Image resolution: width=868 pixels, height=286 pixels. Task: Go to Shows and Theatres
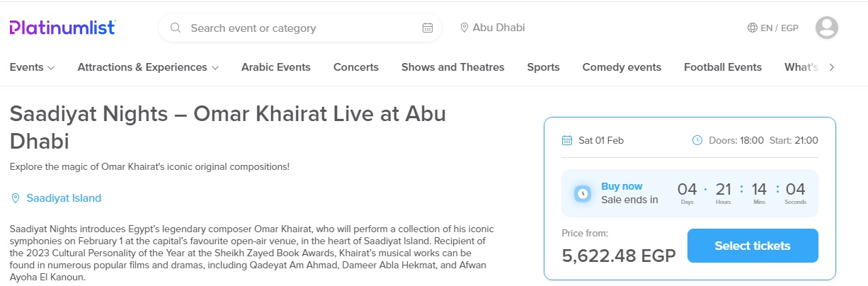tap(452, 67)
